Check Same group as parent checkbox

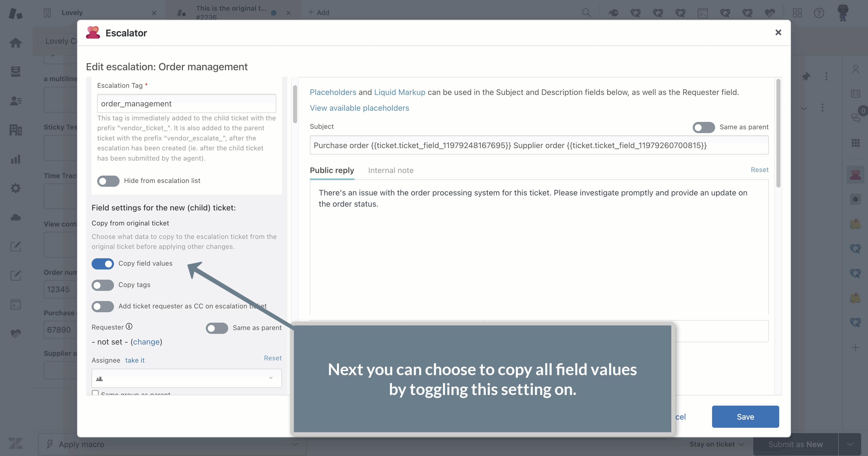click(95, 393)
